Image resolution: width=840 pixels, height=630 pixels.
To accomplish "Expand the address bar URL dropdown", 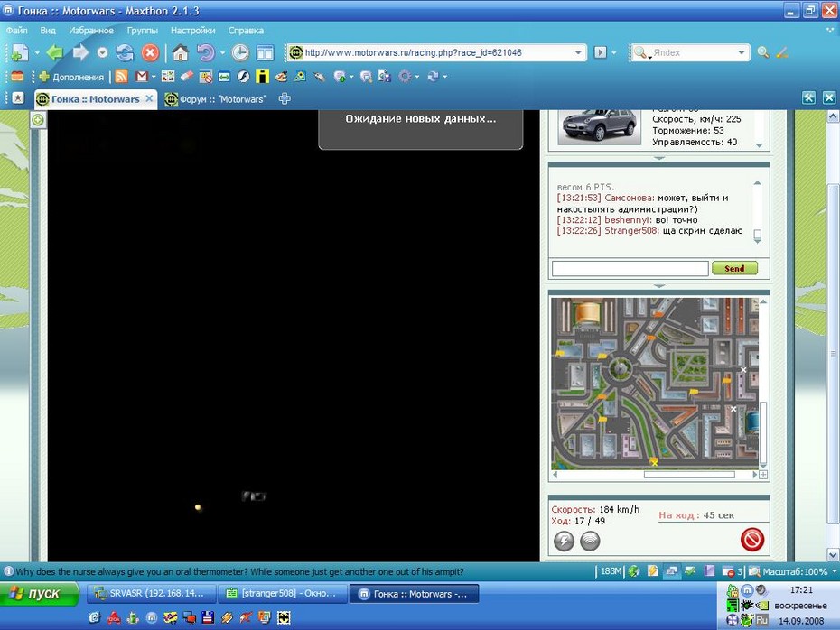I will 578,52.
